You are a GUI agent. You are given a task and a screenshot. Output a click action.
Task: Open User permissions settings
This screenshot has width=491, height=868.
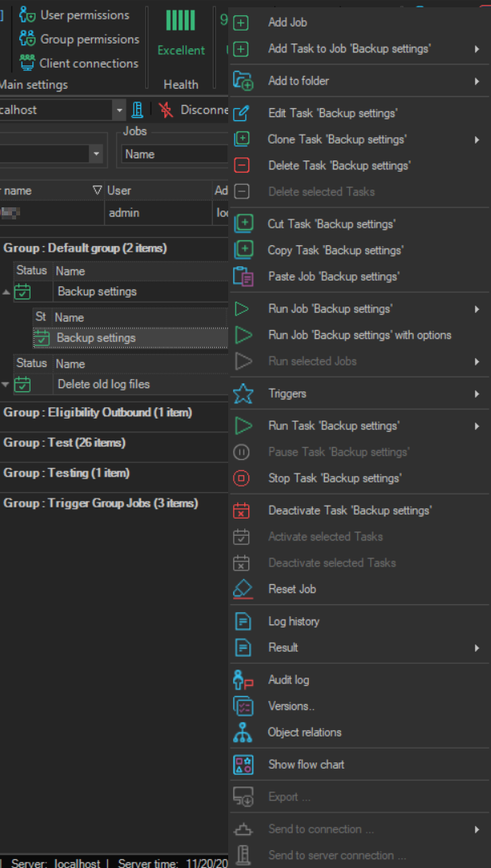84,15
